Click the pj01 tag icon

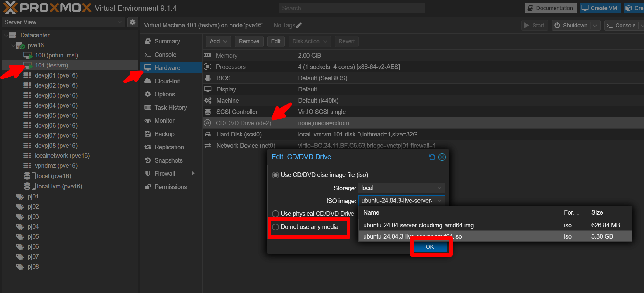(20, 197)
